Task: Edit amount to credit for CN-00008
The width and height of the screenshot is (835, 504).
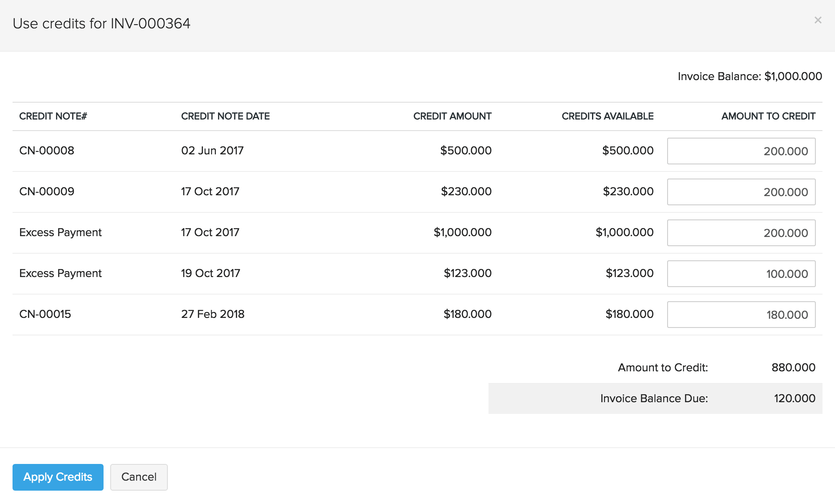Action: (x=741, y=151)
